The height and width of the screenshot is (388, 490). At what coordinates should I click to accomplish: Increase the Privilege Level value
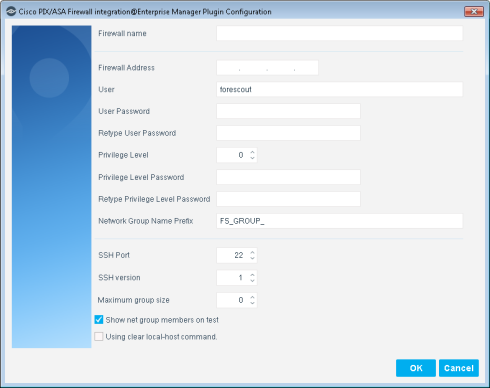coord(252,152)
